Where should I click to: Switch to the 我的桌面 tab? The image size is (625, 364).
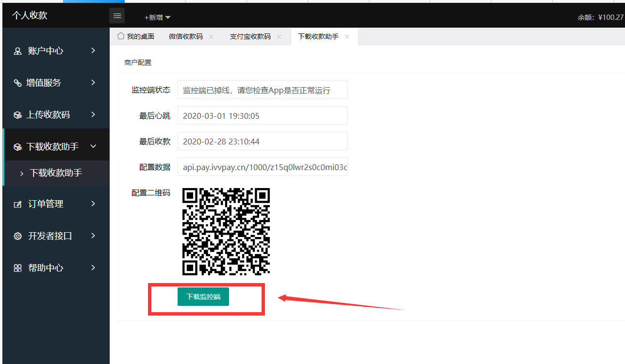(x=136, y=36)
